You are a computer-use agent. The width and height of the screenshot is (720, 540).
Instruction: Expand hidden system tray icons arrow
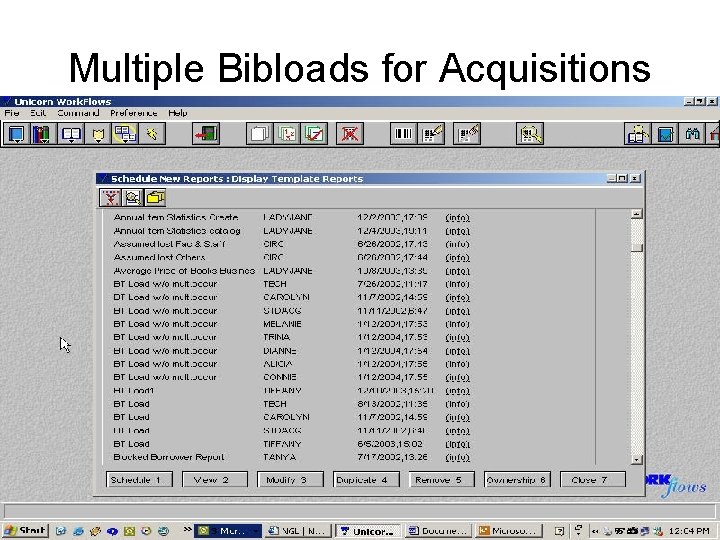click(x=595, y=531)
